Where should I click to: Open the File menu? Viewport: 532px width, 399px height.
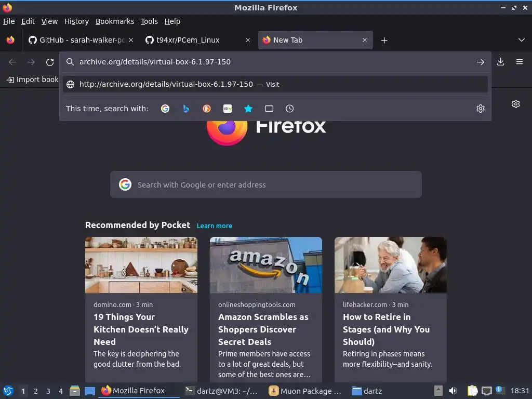(9, 21)
